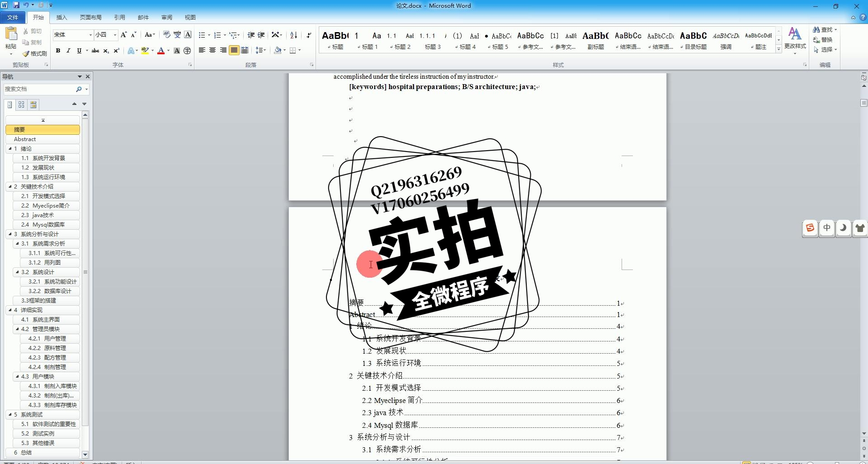The width and height of the screenshot is (868, 464).
Task: Click the Change Styles (更改样式) icon
Action: [795, 34]
